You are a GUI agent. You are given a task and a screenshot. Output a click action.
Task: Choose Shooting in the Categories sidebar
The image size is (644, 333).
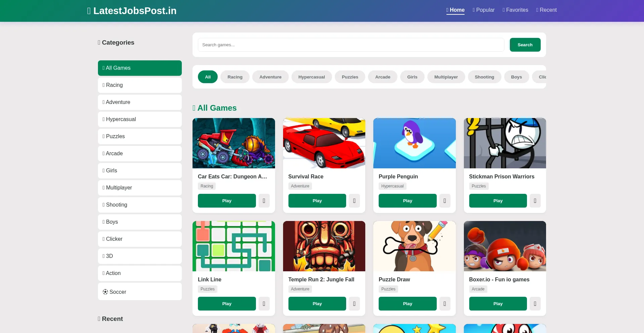click(x=140, y=205)
